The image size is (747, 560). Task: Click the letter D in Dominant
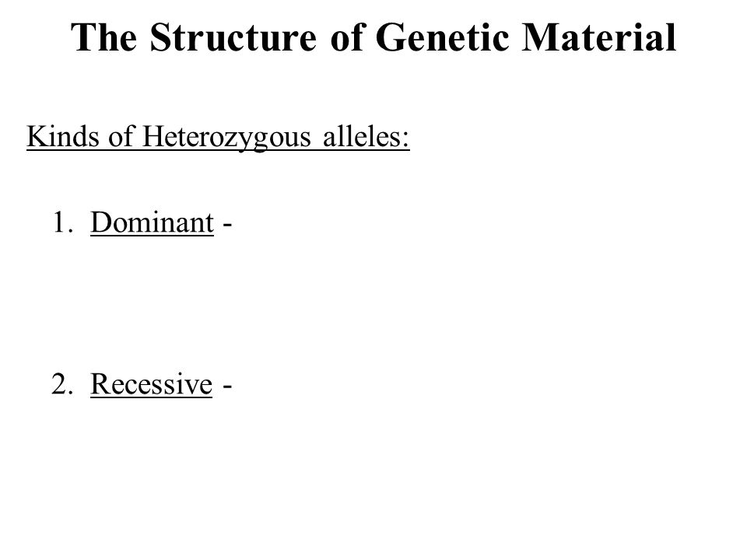pyautogui.click(x=100, y=222)
